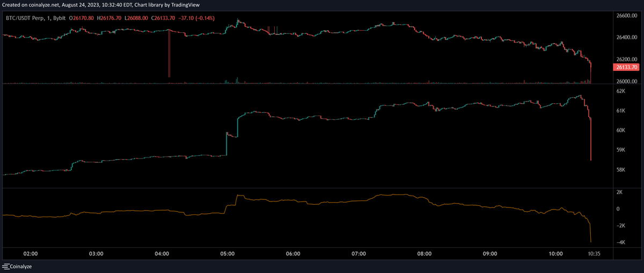The image size is (644, 273).
Task: Click the 58K axis label
Action: coord(620,170)
